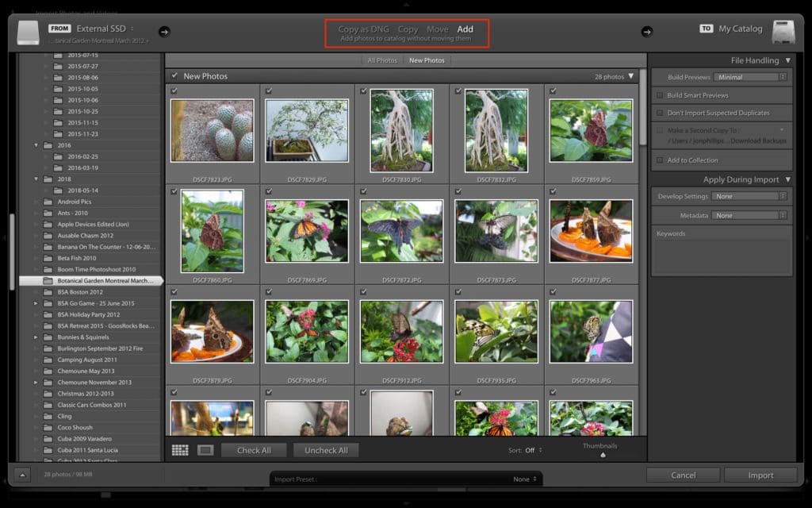This screenshot has width=812, height=508.
Task: Click the photo grid vertical scrollbar
Action: pyautogui.click(x=643, y=108)
